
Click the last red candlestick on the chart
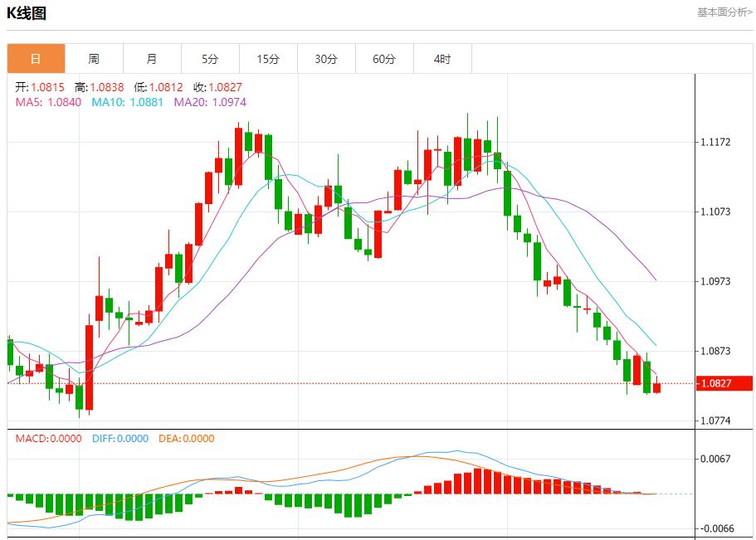[656, 387]
